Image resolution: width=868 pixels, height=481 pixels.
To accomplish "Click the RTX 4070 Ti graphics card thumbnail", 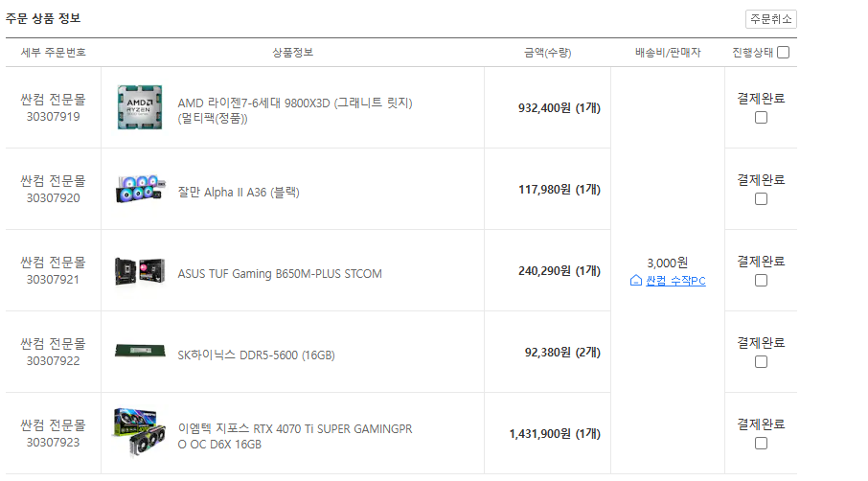I will click(x=139, y=433).
